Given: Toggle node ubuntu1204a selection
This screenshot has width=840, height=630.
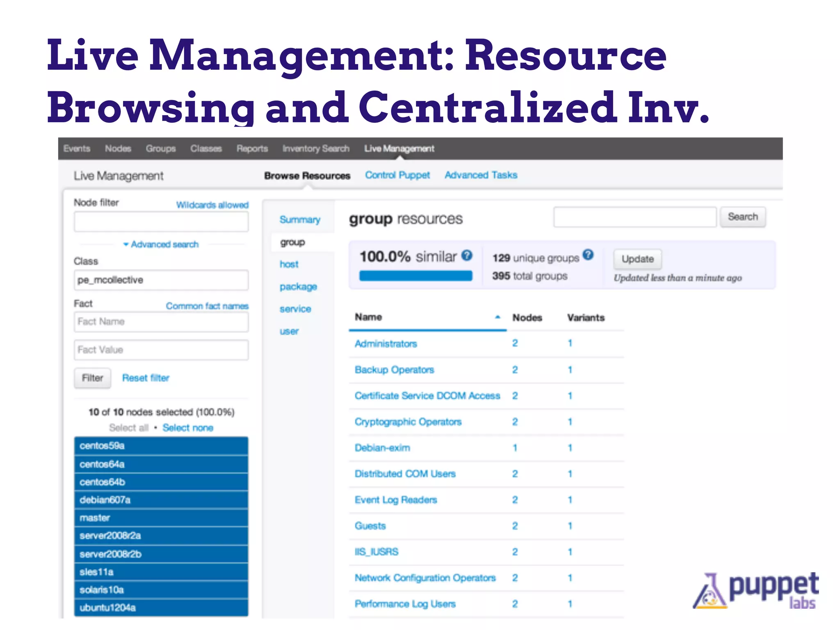Looking at the screenshot, I should [x=161, y=608].
